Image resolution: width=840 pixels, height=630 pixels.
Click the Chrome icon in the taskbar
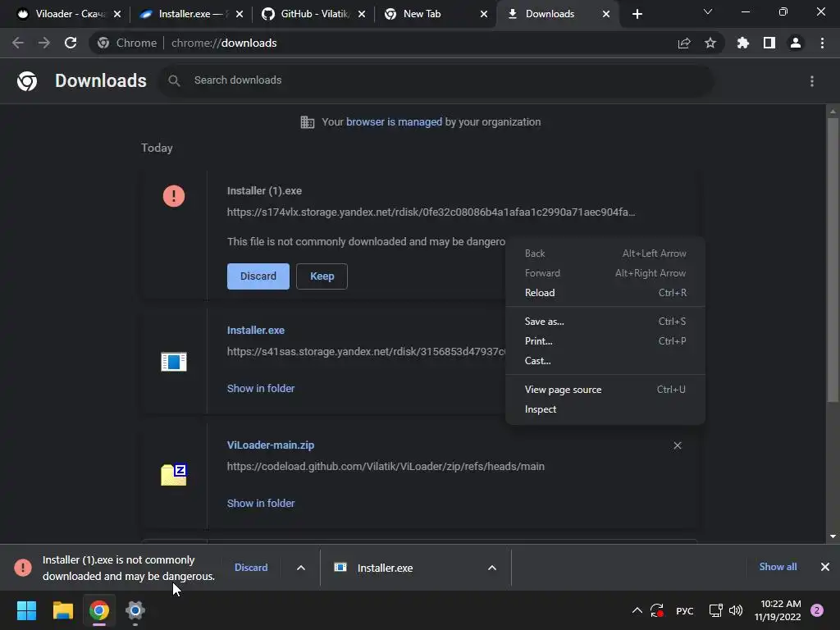pyautogui.click(x=99, y=610)
